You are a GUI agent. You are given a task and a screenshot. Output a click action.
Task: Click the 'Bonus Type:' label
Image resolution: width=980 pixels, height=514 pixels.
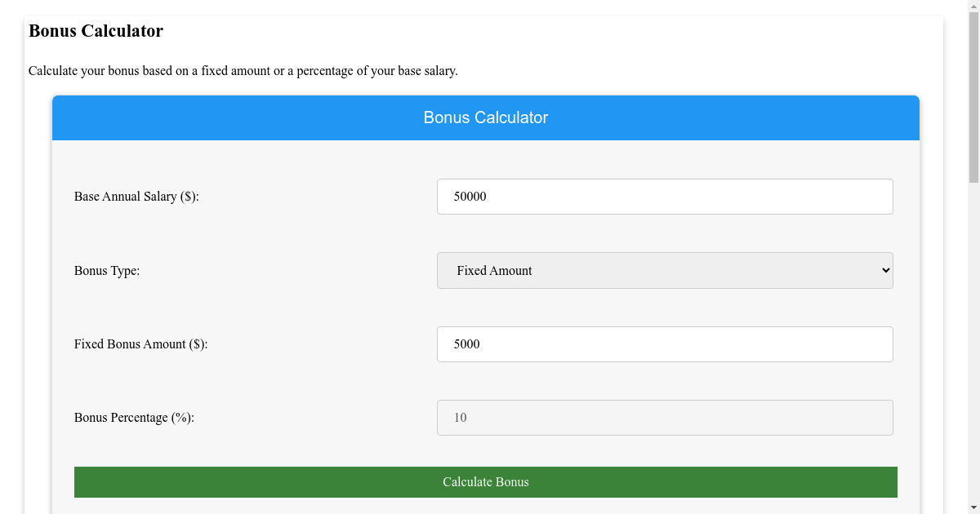tap(106, 270)
